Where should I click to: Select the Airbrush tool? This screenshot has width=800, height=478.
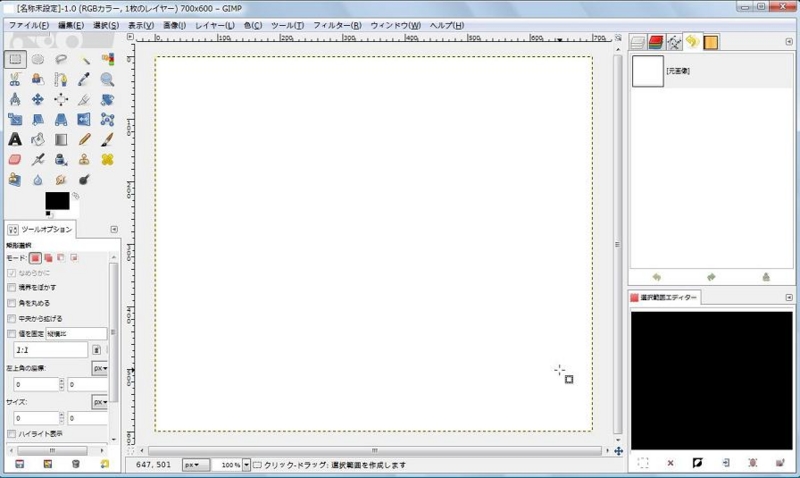click(x=38, y=159)
